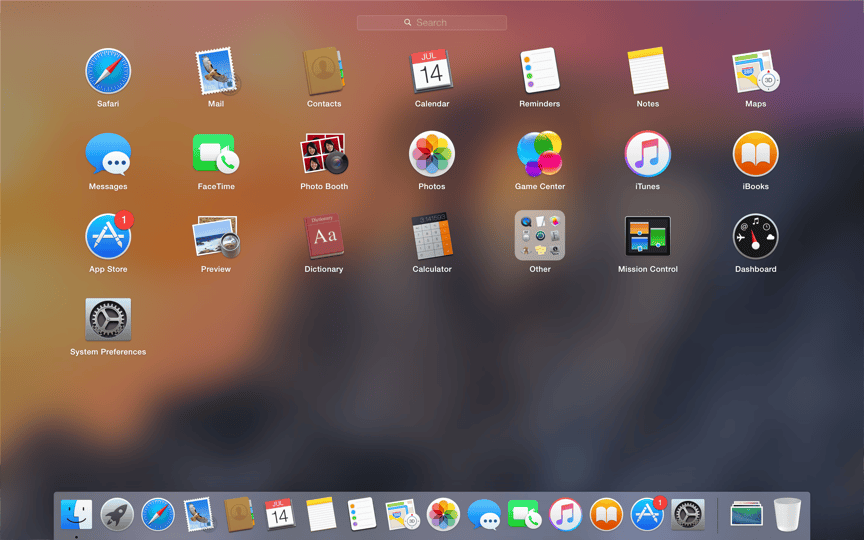Viewport: 864px width, 540px height.
Task: Open Photo Booth in Launchpad
Action: [324, 154]
